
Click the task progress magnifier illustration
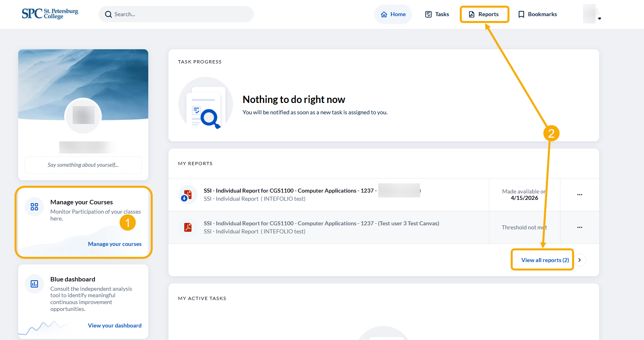(x=206, y=104)
